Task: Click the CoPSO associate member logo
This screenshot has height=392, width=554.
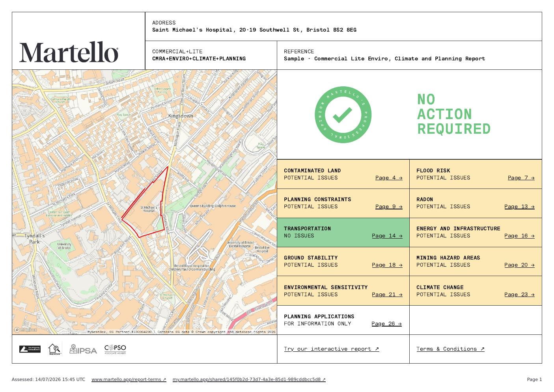Action: point(115,349)
